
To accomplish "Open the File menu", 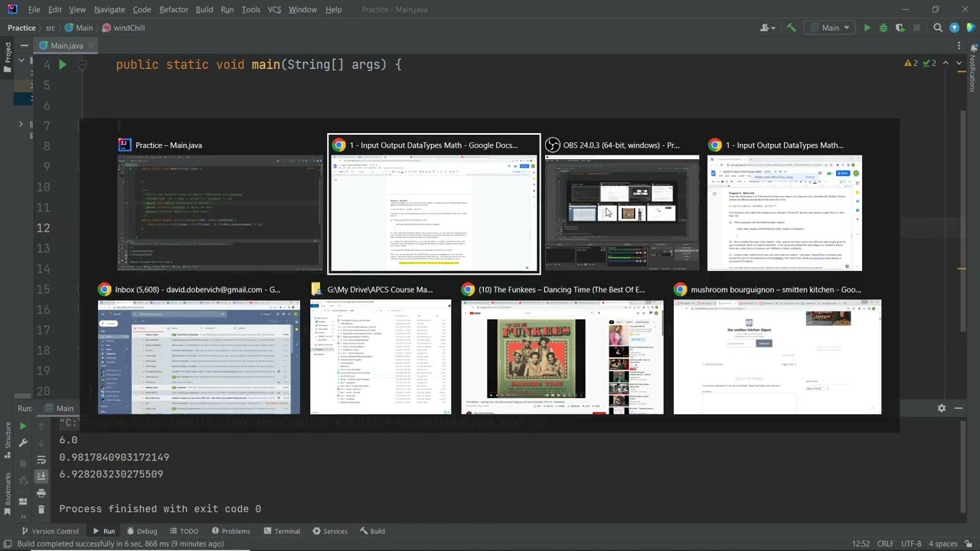I will point(34,9).
